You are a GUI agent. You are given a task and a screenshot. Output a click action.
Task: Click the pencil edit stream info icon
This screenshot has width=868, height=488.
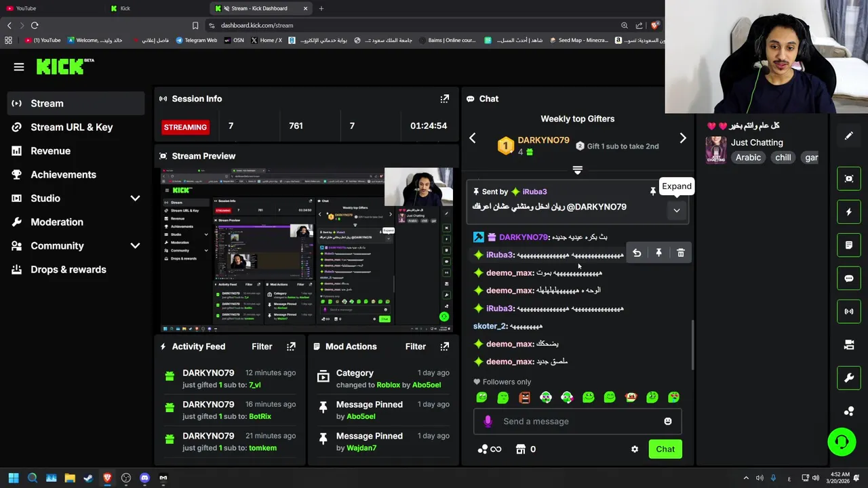848,136
